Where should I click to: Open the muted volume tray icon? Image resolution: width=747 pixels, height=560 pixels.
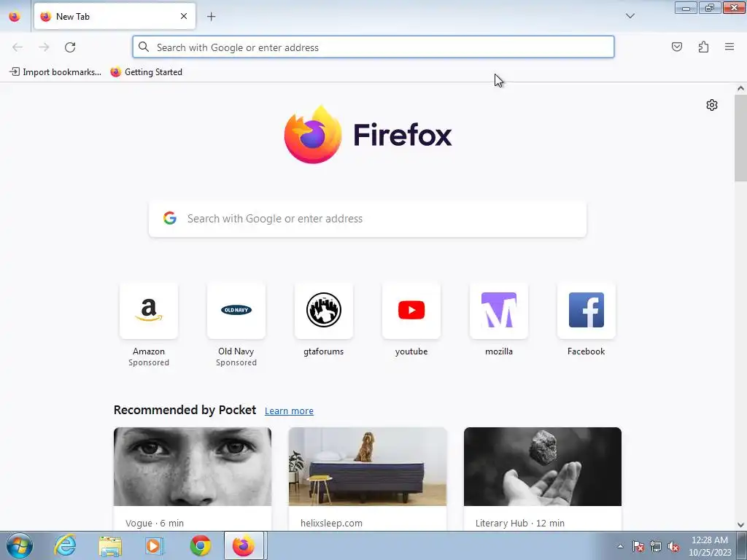[x=673, y=546]
